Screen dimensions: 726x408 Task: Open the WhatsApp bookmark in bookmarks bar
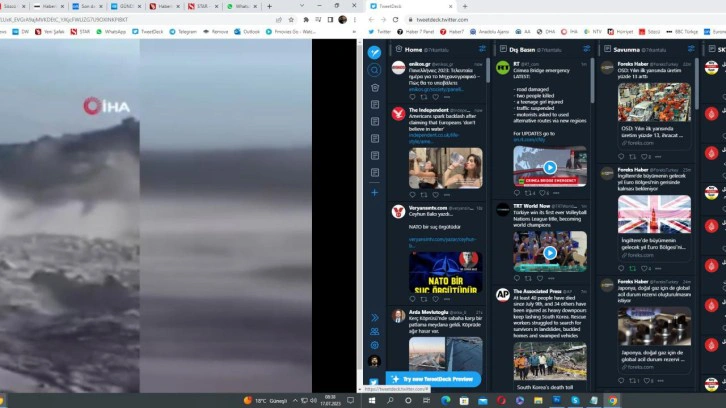click(111, 31)
